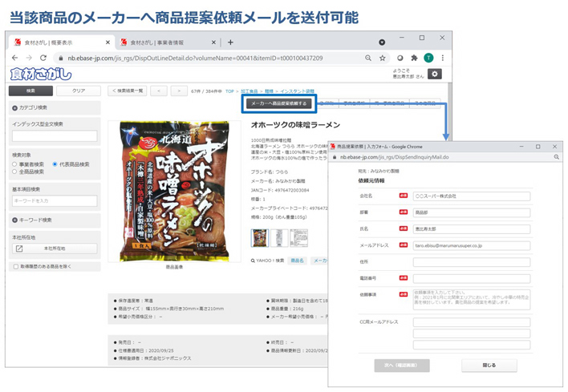Open the Chrome three-dot menu
This screenshot has width=568, height=392.
443,58
